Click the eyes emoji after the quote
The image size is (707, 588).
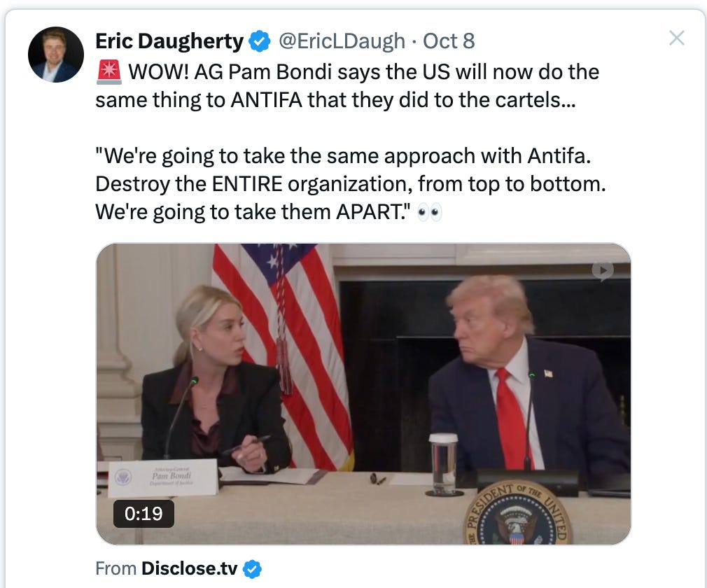[430, 212]
